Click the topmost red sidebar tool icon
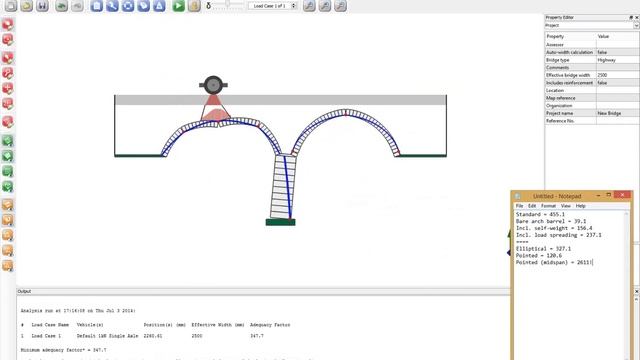Viewport: 640px width, 360px height. point(8,24)
